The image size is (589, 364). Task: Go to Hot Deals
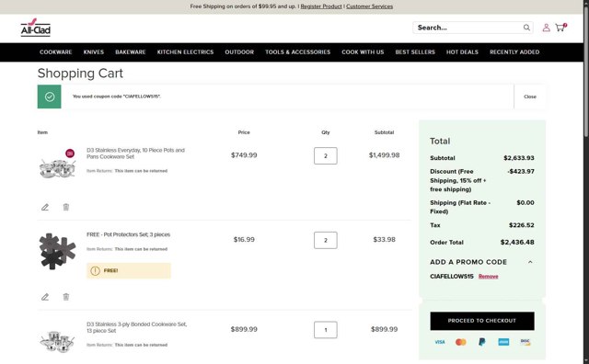click(x=462, y=52)
